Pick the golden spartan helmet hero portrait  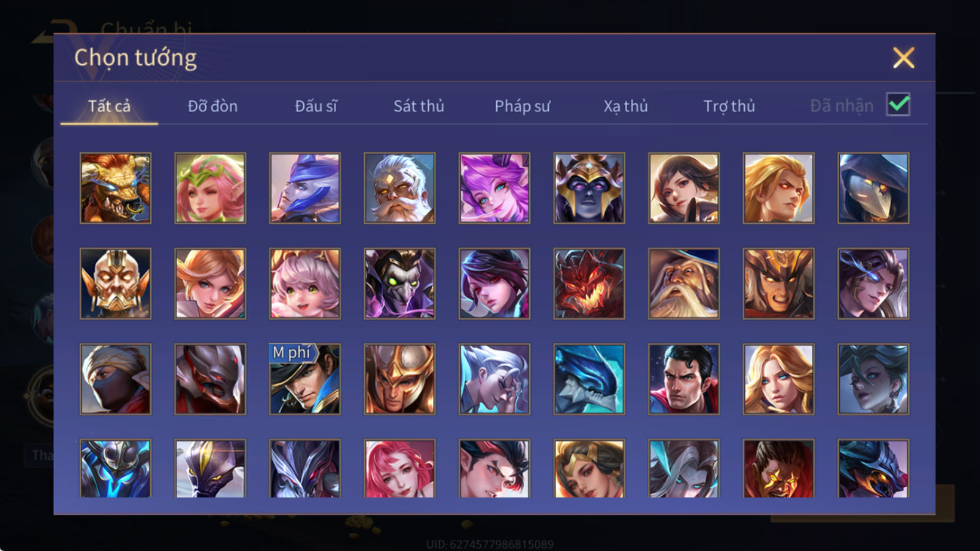pos(399,379)
